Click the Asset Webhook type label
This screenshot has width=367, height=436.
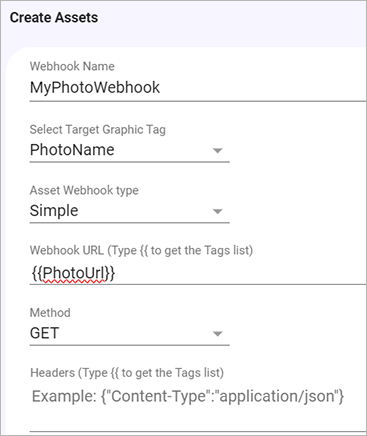click(x=84, y=190)
